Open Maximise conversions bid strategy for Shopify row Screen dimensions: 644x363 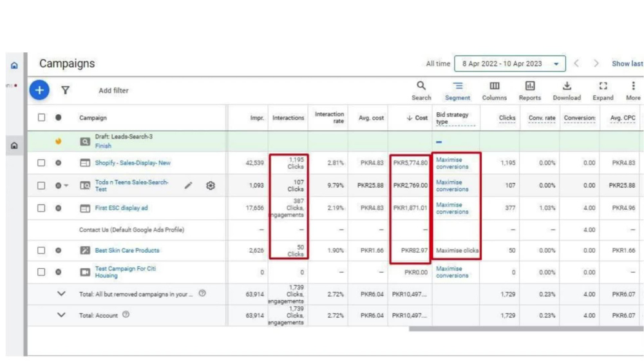(452, 163)
